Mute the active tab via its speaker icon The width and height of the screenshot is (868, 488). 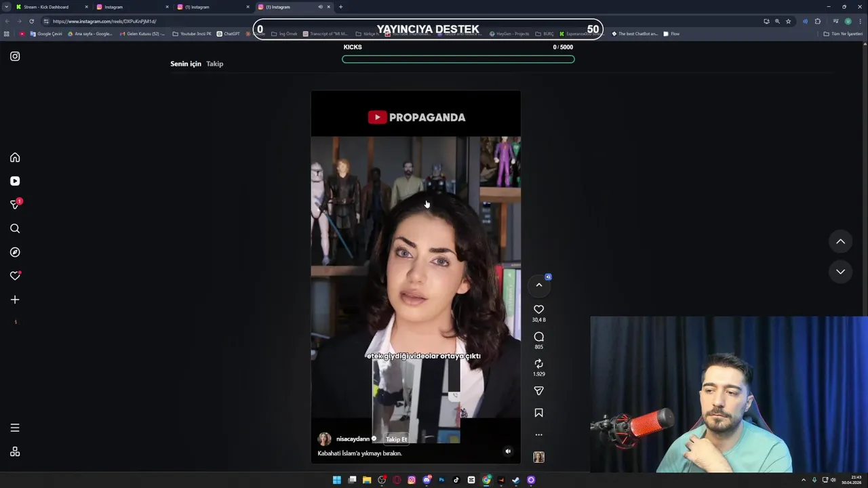coord(320,7)
